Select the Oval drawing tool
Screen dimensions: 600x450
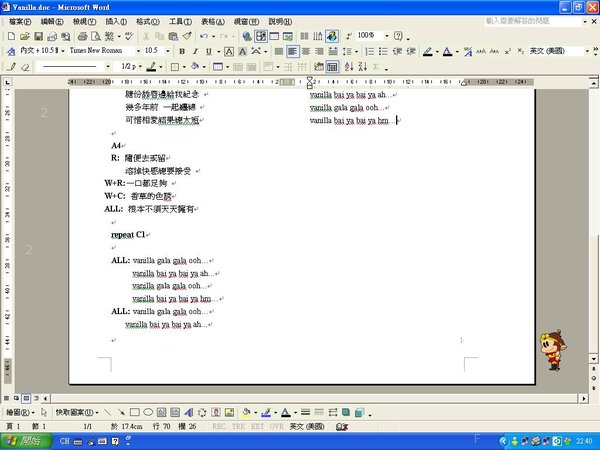pos(148,412)
